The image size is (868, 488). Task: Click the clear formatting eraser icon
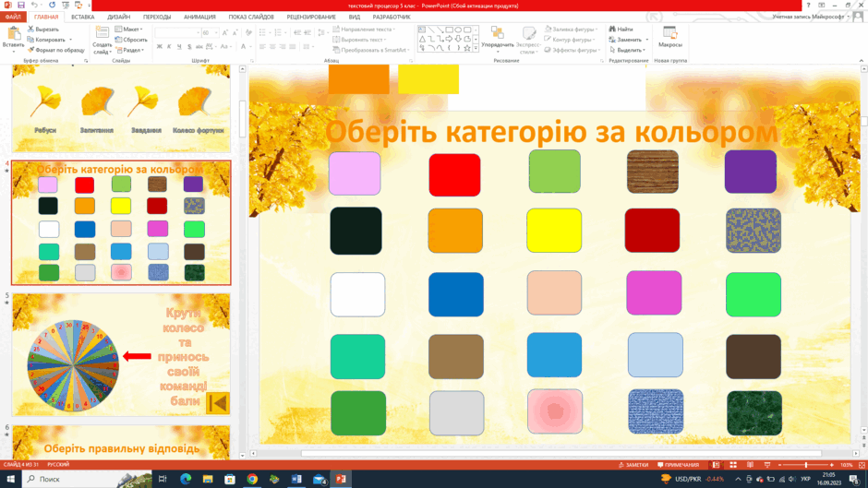point(248,32)
